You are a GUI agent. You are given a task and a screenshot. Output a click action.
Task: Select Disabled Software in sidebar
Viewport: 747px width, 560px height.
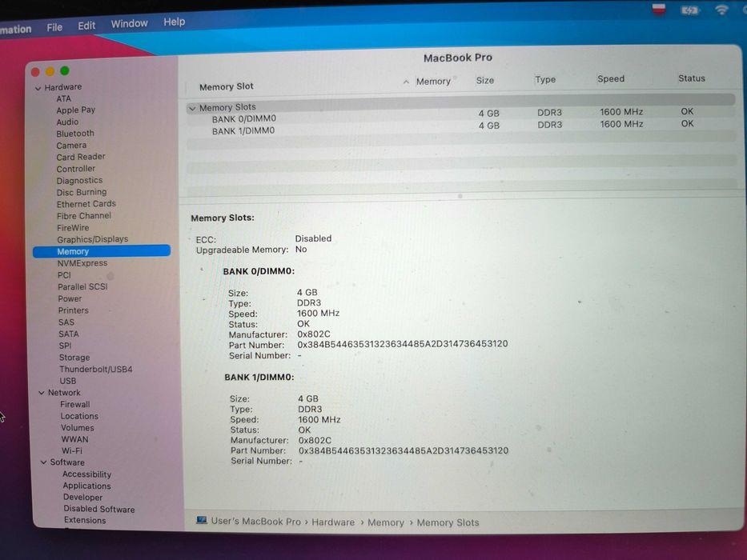[99, 509]
